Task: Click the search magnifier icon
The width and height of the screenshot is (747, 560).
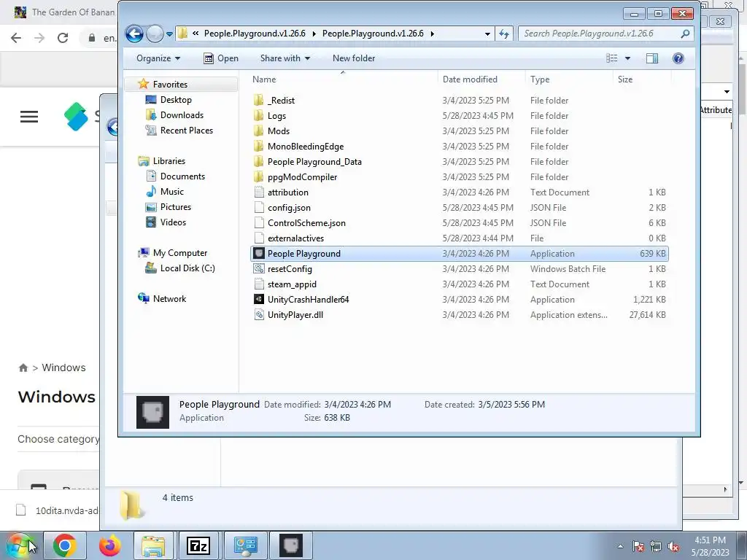Action: tap(686, 34)
